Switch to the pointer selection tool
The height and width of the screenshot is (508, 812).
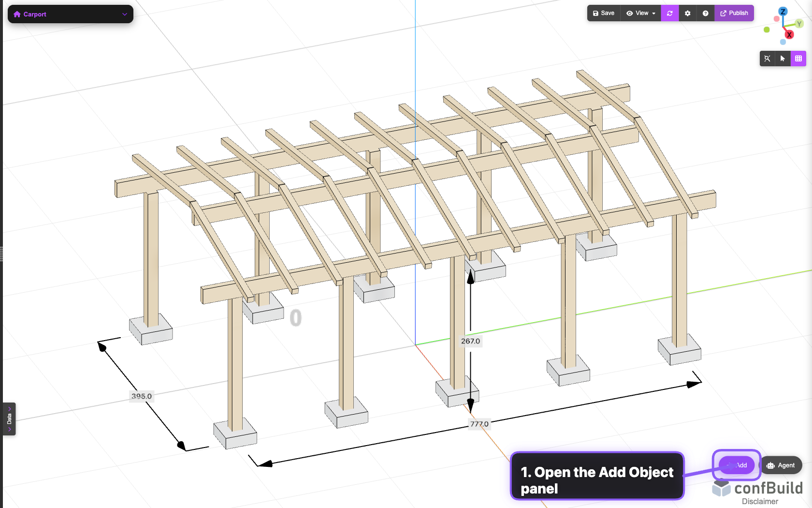pos(783,59)
